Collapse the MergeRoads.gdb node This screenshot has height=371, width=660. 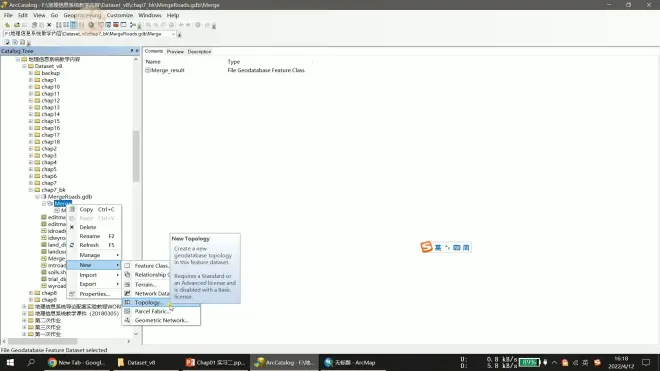click(x=37, y=197)
